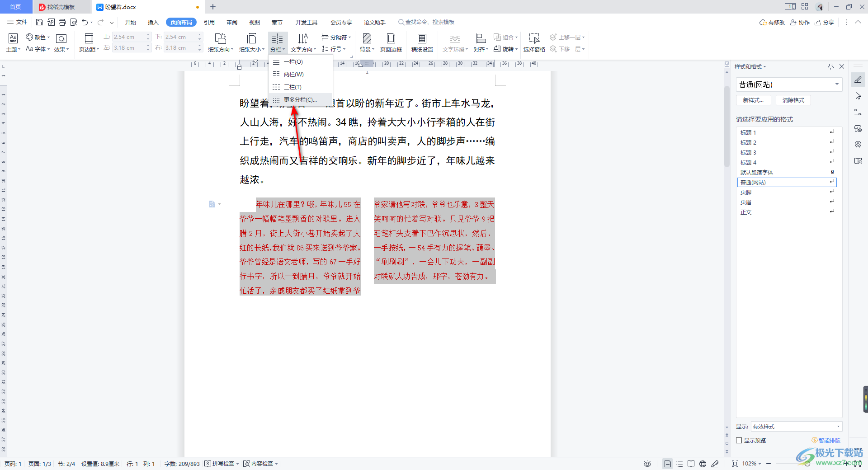Switch to web layout globe icon
868x470 pixels.
click(x=703, y=464)
